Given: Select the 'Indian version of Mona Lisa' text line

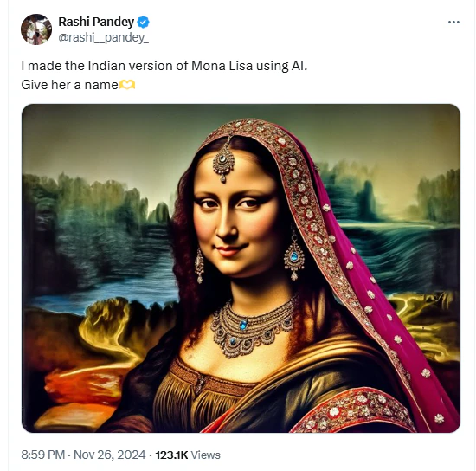Looking at the screenshot, I should [x=164, y=66].
